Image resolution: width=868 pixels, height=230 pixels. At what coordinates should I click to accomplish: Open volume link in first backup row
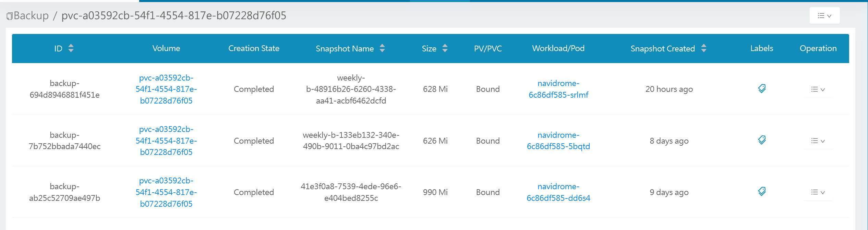166,89
